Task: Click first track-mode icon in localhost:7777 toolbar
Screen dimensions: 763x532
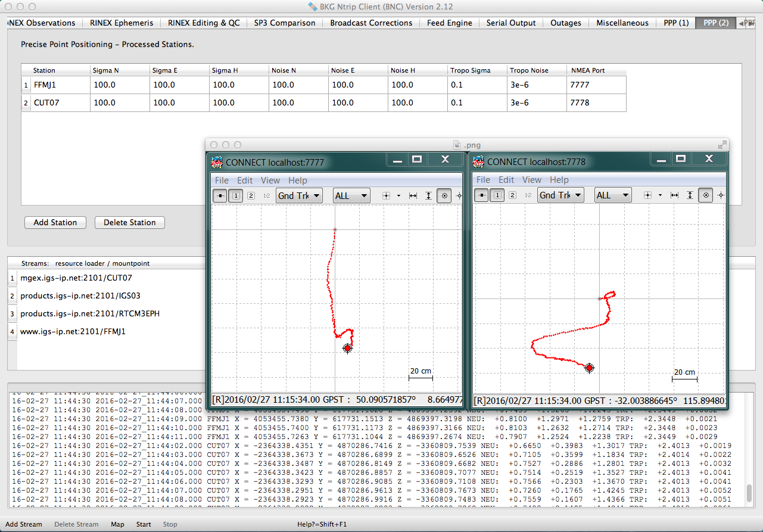Action: click(220, 195)
